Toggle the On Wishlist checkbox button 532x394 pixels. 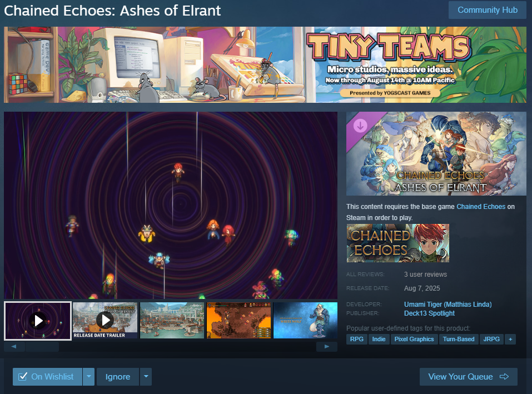click(x=47, y=377)
